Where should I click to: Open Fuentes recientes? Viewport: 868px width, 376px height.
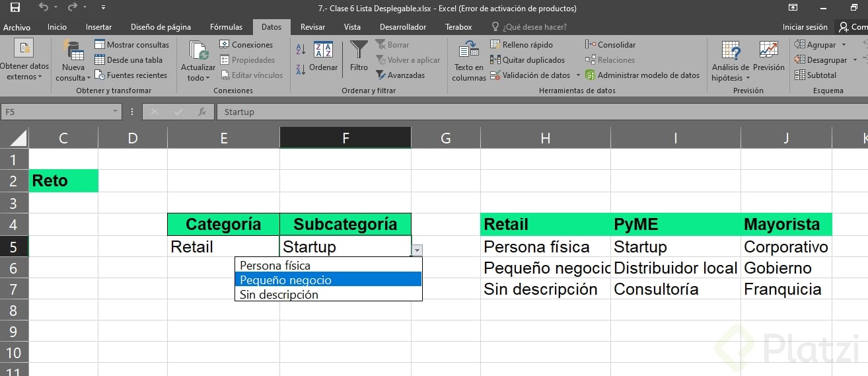pos(131,75)
